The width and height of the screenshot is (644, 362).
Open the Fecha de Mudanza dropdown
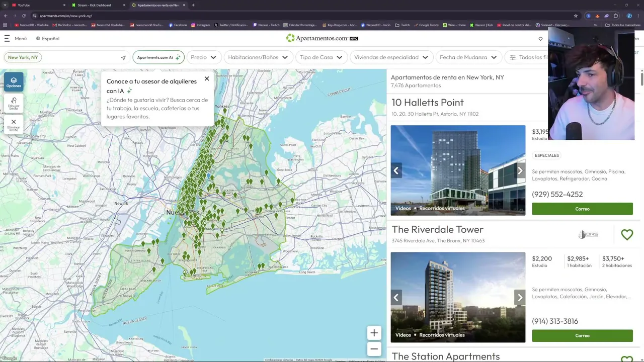(x=468, y=57)
